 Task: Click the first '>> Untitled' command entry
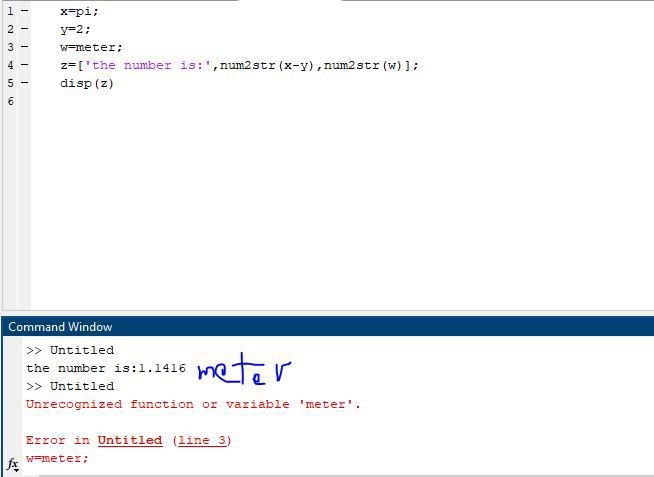tap(70, 350)
